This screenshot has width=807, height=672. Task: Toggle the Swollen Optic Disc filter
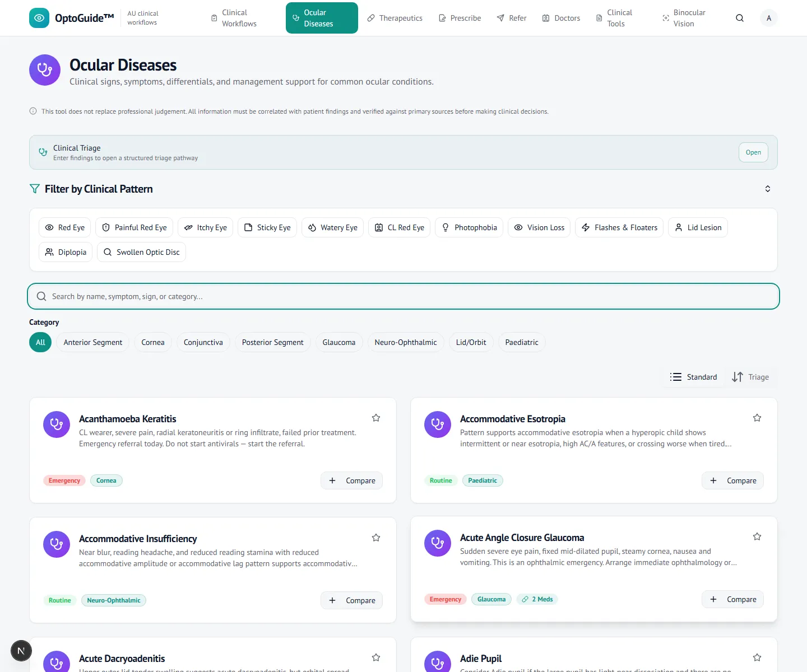click(x=141, y=252)
